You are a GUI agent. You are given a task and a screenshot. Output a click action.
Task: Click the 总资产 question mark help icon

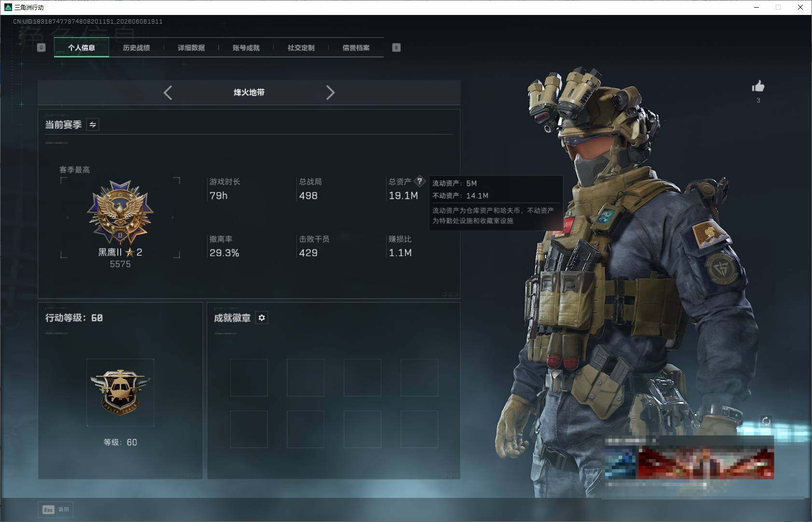coord(420,181)
